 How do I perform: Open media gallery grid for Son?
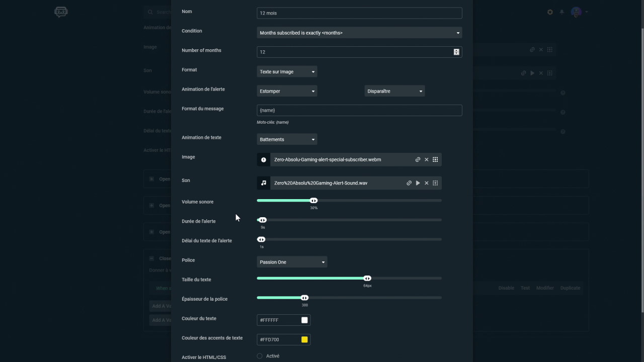click(x=435, y=183)
